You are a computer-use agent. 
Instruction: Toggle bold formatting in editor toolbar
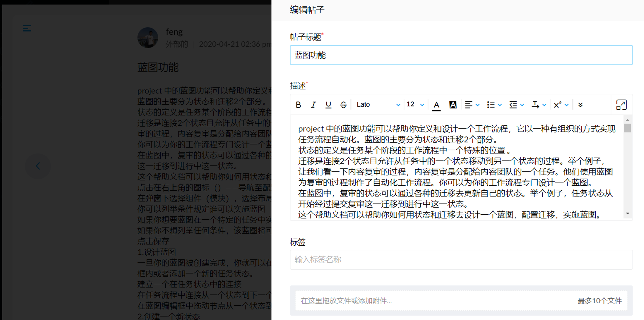coord(298,105)
